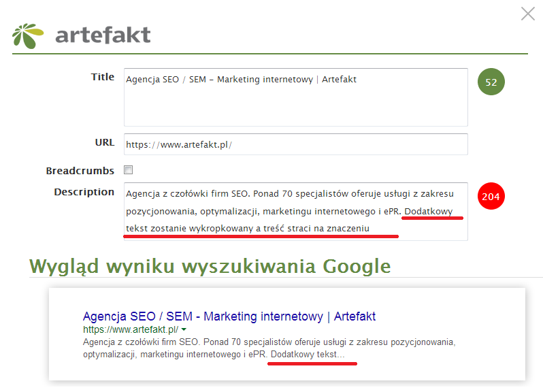Click the green 52 title character counter
Image resolution: width=543 pixels, height=392 pixels.
pyautogui.click(x=491, y=82)
